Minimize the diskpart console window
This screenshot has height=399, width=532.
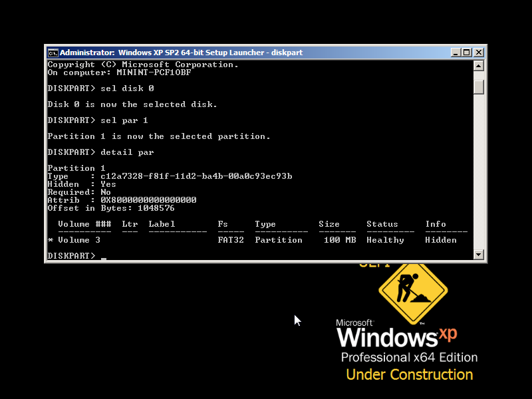456,53
